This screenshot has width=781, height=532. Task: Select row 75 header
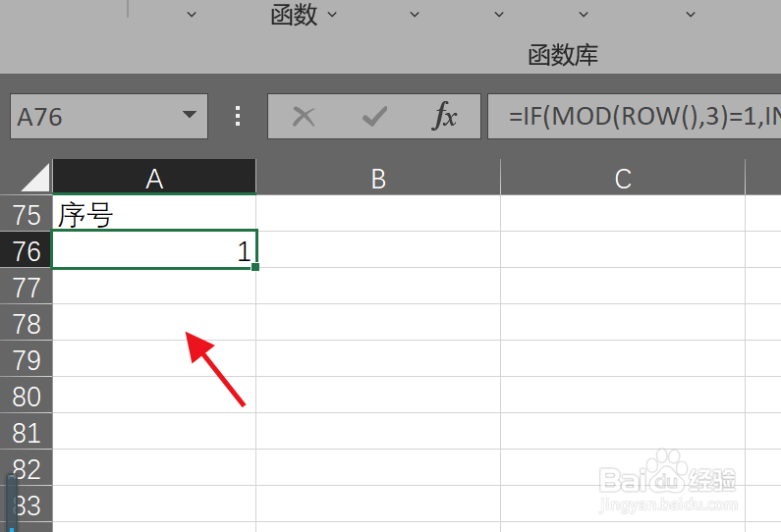click(26, 213)
